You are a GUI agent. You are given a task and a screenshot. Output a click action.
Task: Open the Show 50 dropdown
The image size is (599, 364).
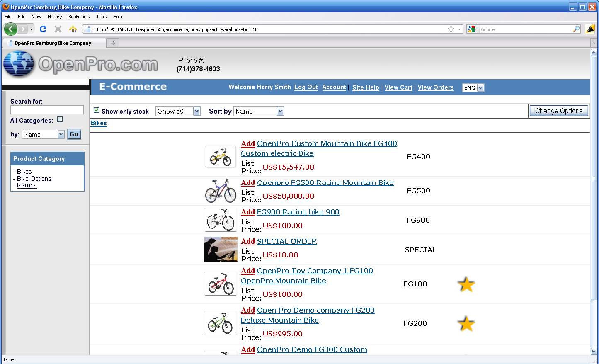pyautogui.click(x=178, y=111)
